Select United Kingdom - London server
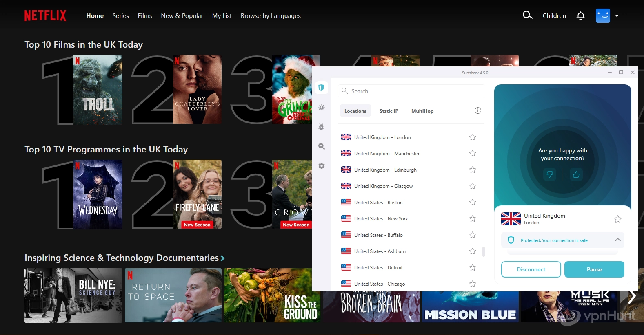This screenshot has width=644, height=335. (x=409, y=137)
